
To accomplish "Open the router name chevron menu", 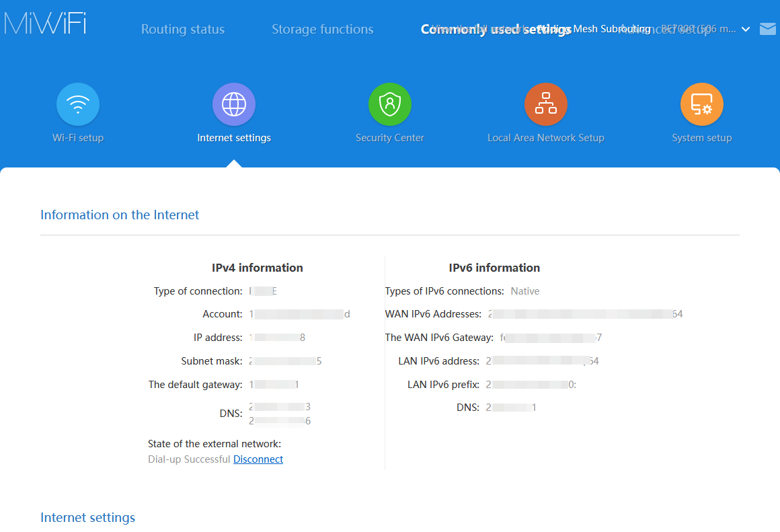I will tap(745, 30).
